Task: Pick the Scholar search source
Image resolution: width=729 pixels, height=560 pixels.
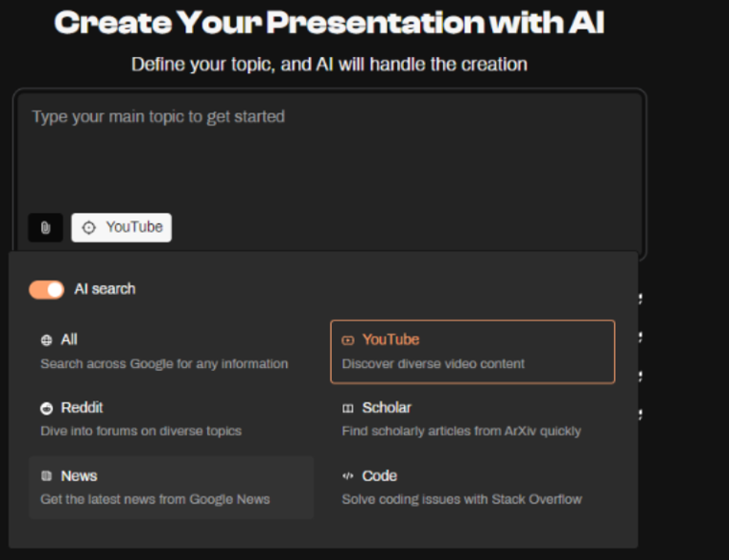Action: [x=472, y=419]
